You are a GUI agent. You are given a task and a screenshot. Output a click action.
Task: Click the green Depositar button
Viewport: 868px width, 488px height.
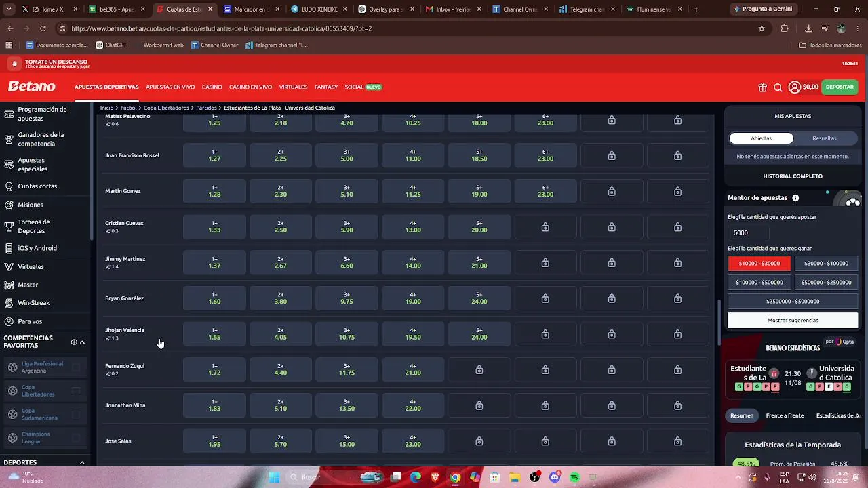click(x=840, y=87)
